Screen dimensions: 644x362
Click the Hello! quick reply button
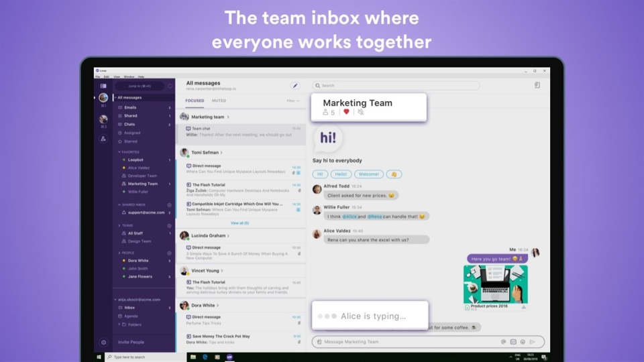point(341,174)
